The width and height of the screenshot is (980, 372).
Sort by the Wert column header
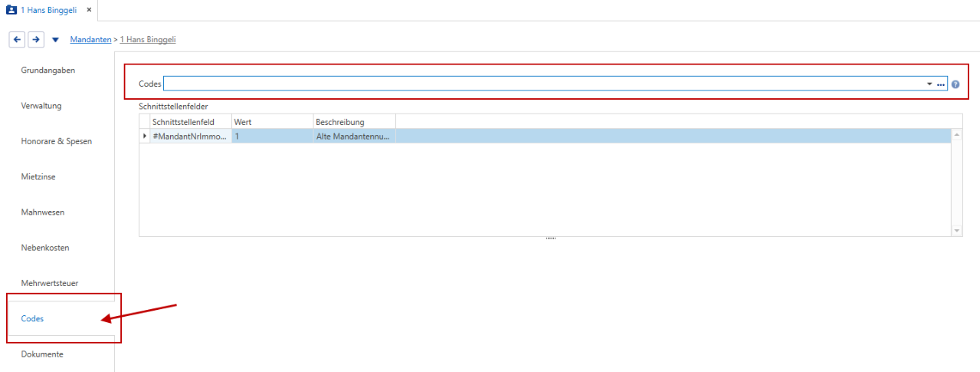273,122
